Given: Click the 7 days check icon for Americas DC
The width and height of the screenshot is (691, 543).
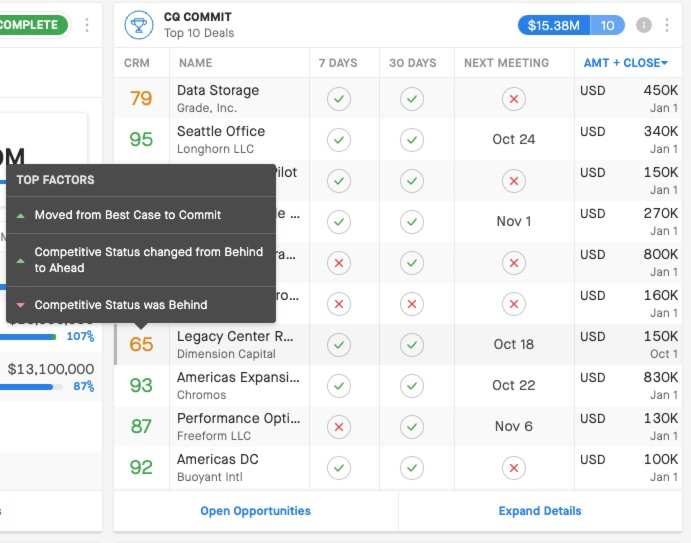Looking at the screenshot, I should click(x=339, y=468).
